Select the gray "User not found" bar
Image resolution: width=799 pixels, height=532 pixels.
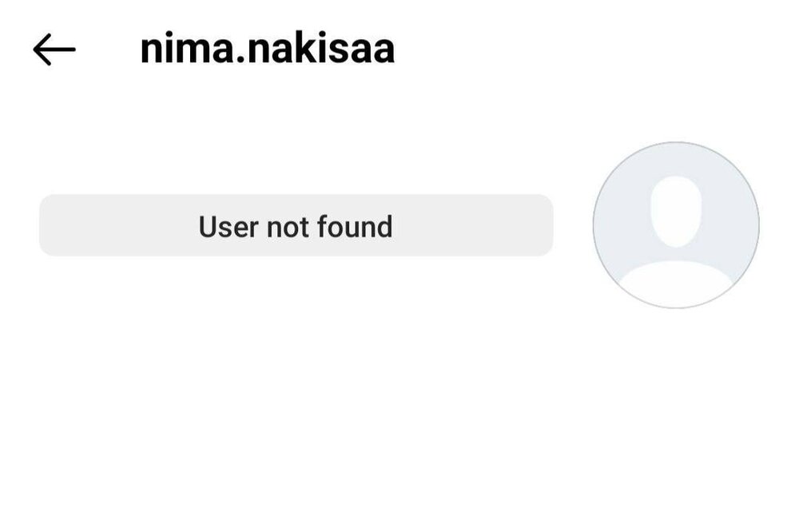click(x=296, y=226)
